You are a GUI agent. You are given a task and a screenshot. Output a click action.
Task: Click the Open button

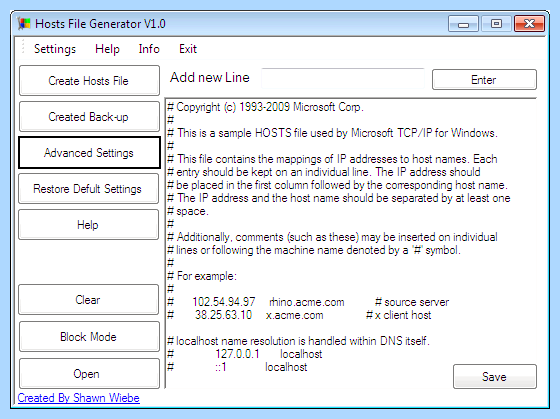89,374
